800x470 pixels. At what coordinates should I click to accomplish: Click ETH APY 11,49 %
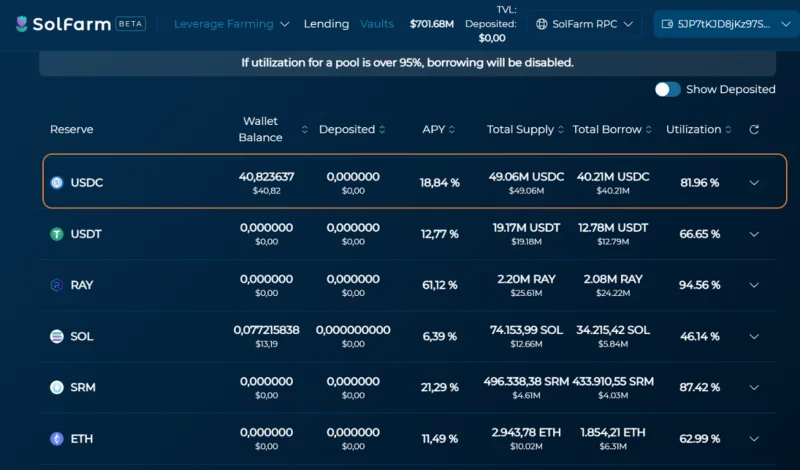[x=440, y=439]
